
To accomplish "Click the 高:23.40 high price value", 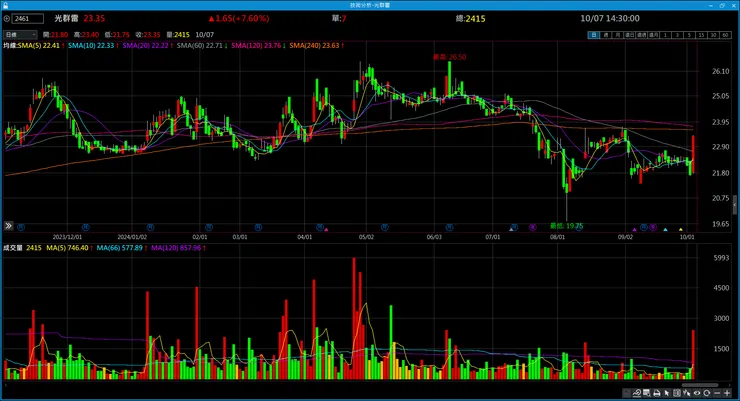I will (86, 35).
